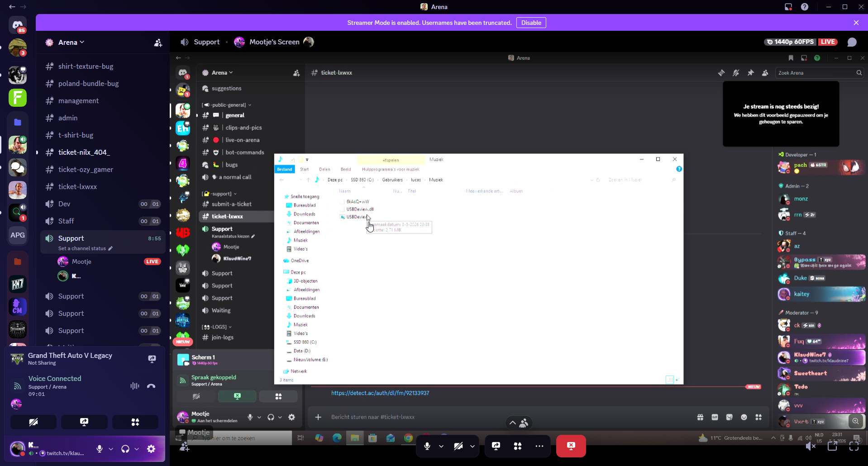This screenshot has width=868, height=466.
Task: Open the 1440p 60FPS stream quality menu
Action: (x=790, y=42)
